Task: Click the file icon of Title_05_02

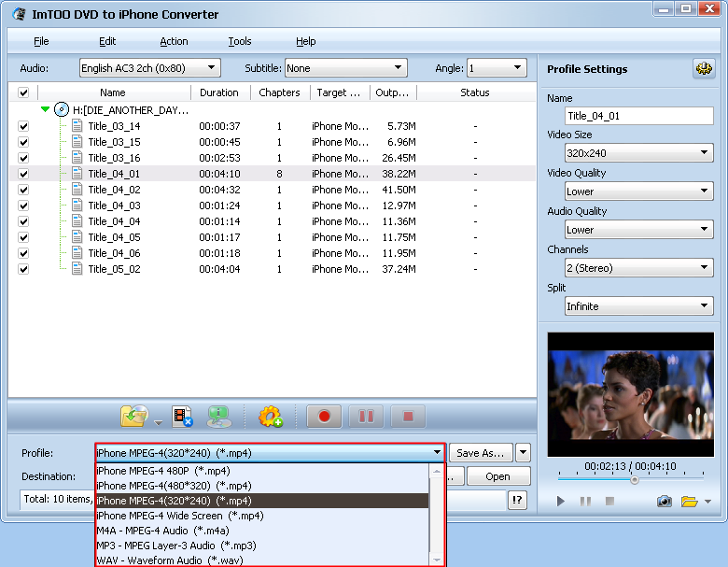Action: tap(77, 269)
